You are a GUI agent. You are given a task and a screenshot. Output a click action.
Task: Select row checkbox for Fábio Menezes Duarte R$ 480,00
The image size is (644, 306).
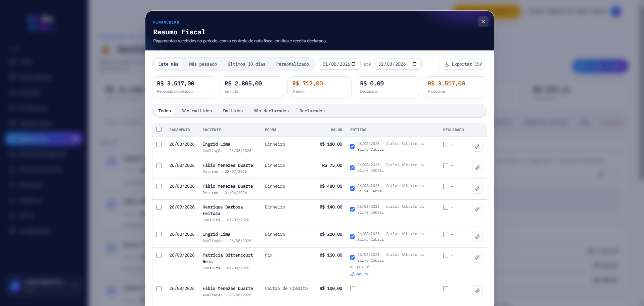pyautogui.click(x=159, y=187)
